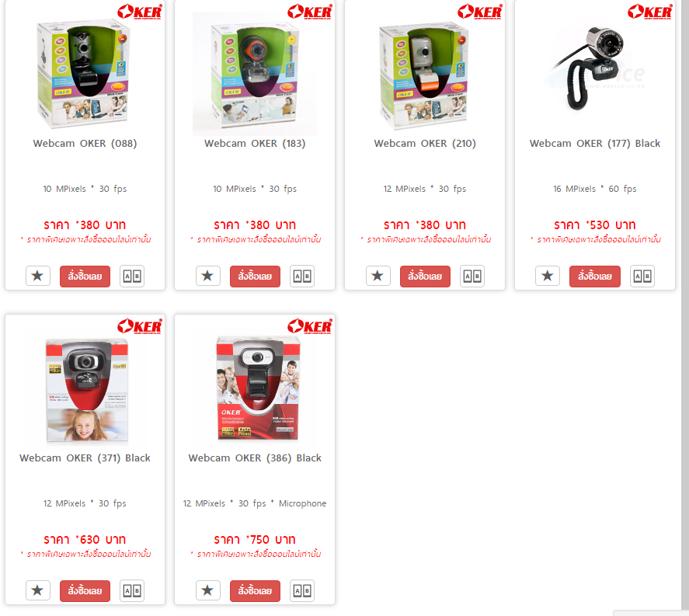Compare Webcam OKER (177) Black A|B icon
The height and width of the screenshot is (616, 689).
tap(642, 276)
